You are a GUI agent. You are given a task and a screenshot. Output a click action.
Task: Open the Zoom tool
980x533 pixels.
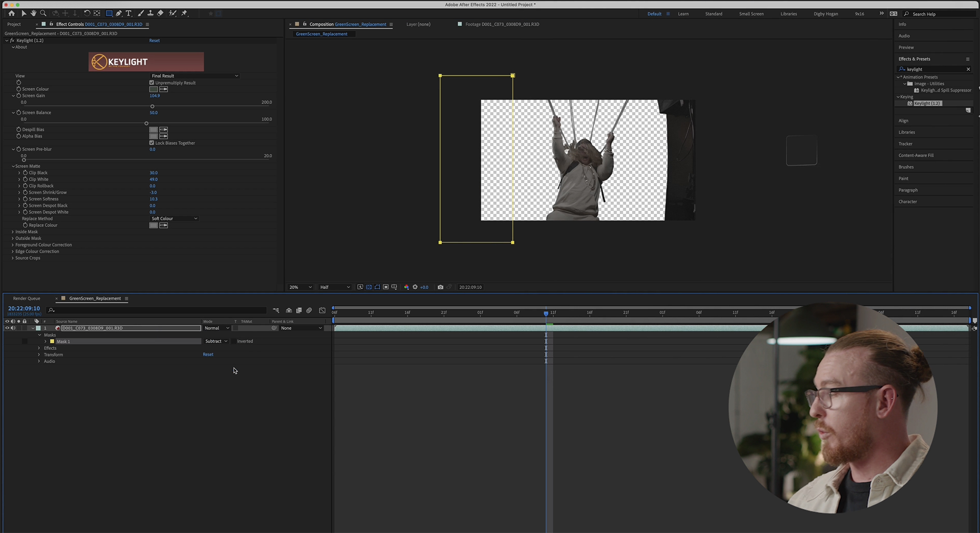[x=43, y=13]
